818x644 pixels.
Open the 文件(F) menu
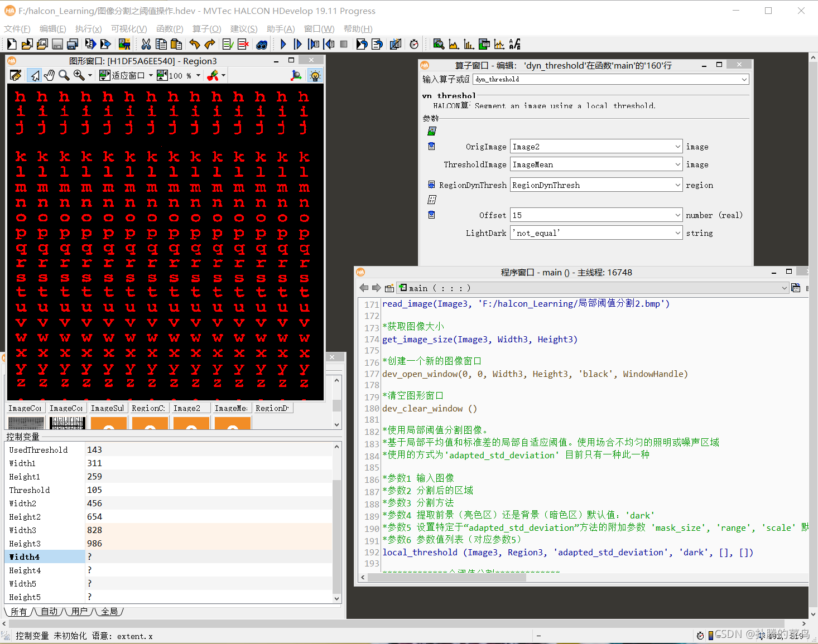click(x=17, y=28)
